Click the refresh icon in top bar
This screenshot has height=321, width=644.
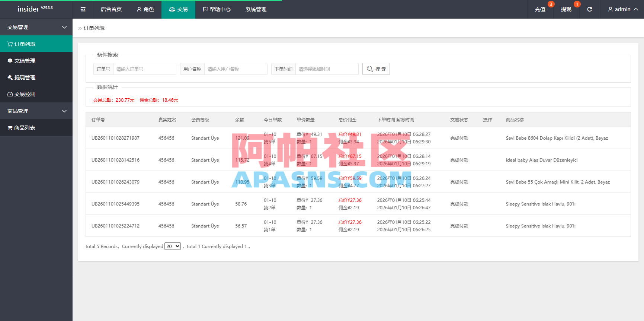pos(590,9)
